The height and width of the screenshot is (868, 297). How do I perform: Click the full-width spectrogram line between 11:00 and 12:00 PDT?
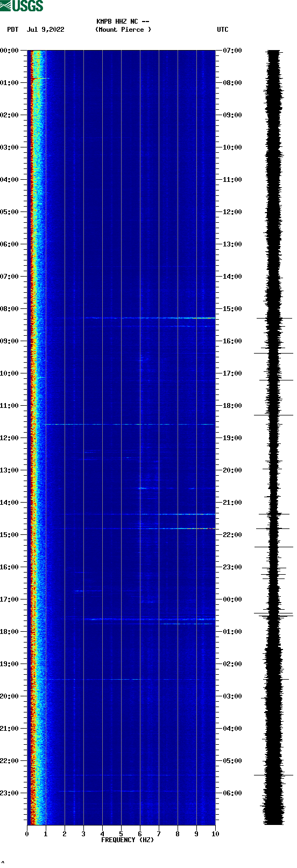pyautogui.click(x=129, y=425)
